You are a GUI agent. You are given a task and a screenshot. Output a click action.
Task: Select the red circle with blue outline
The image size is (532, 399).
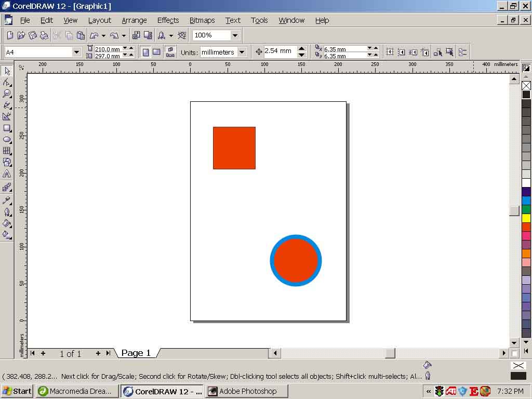coord(296,261)
